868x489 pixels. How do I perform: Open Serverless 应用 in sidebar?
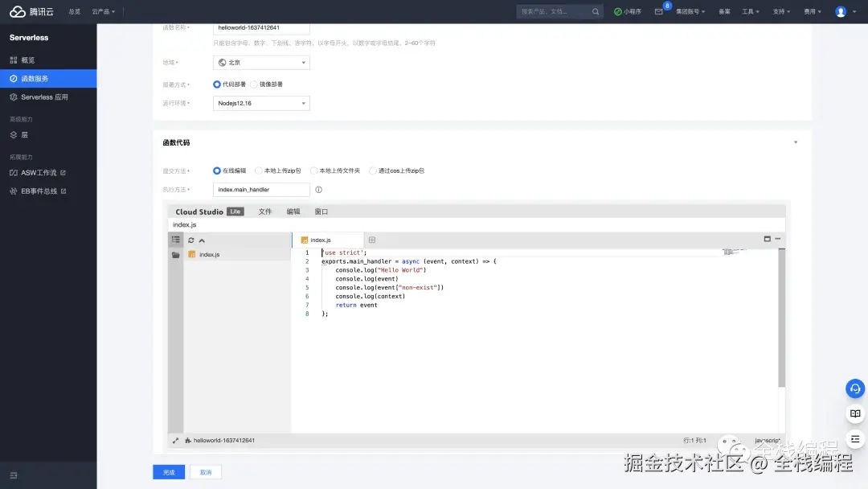click(x=48, y=97)
